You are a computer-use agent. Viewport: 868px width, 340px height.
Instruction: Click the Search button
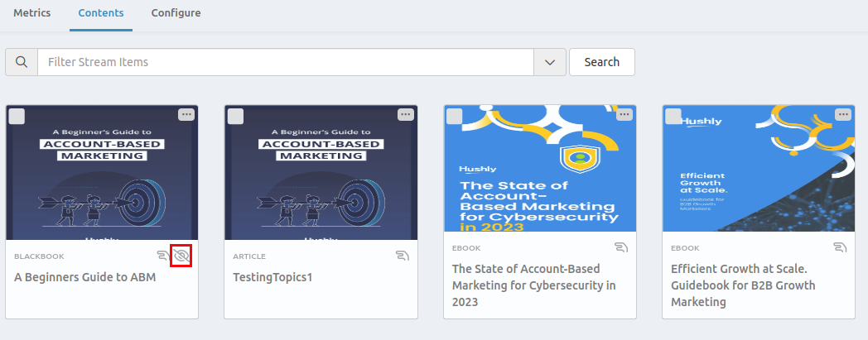tap(602, 62)
